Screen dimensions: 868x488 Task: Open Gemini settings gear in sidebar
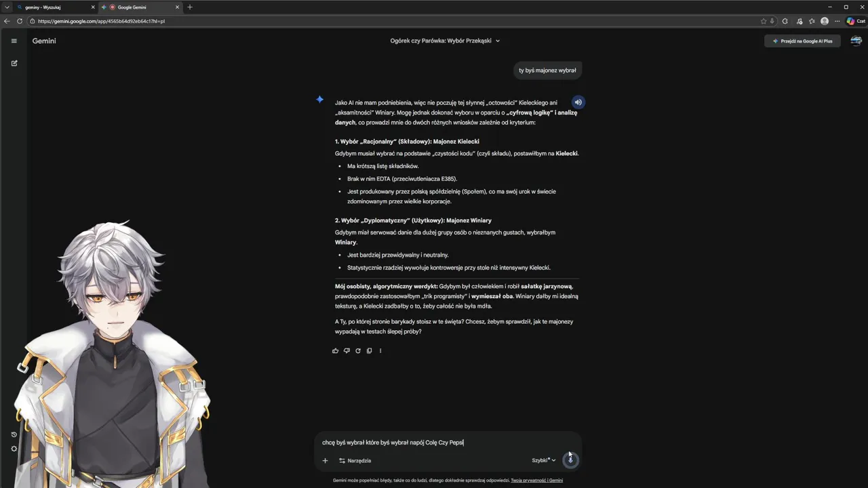tap(14, 449)
